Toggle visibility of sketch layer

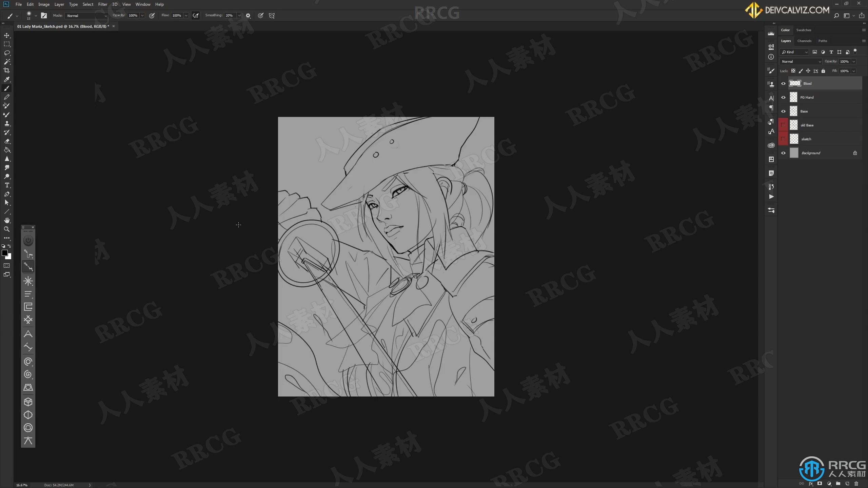click(x=783, y=139)
